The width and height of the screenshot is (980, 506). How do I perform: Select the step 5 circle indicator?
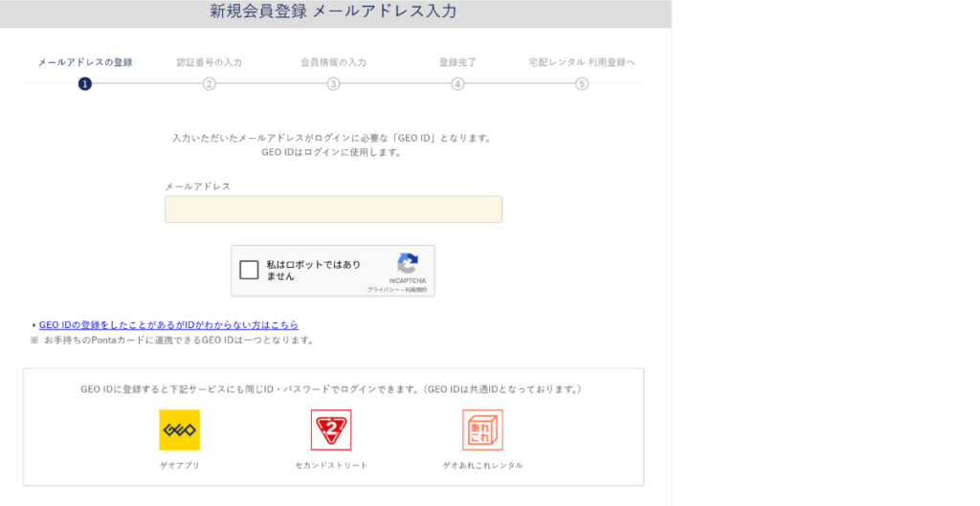click(582, 84)
